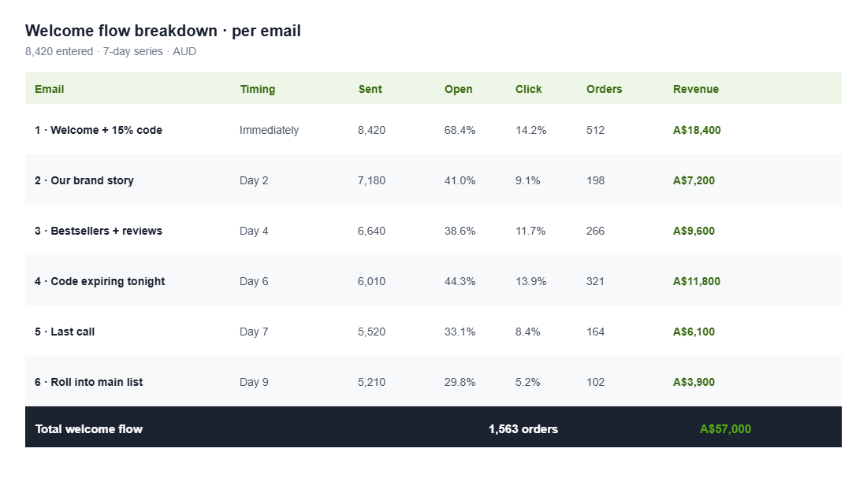Click the '8,420 entered · 7-day series · AUD' subtitle
Viewport: 867px width, 504px height.
pyautogui.click(x=110, y=51)
